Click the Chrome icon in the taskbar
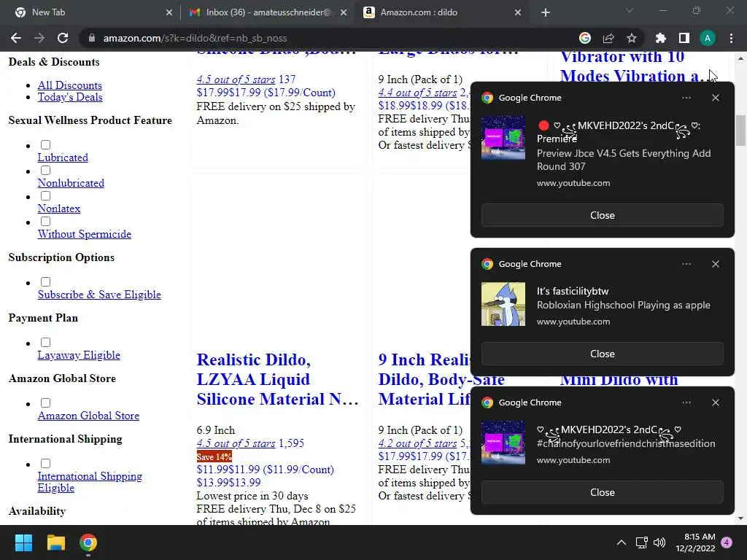This screenshot has width=747, height=560. pyautogui.click(x=88, y=542)
